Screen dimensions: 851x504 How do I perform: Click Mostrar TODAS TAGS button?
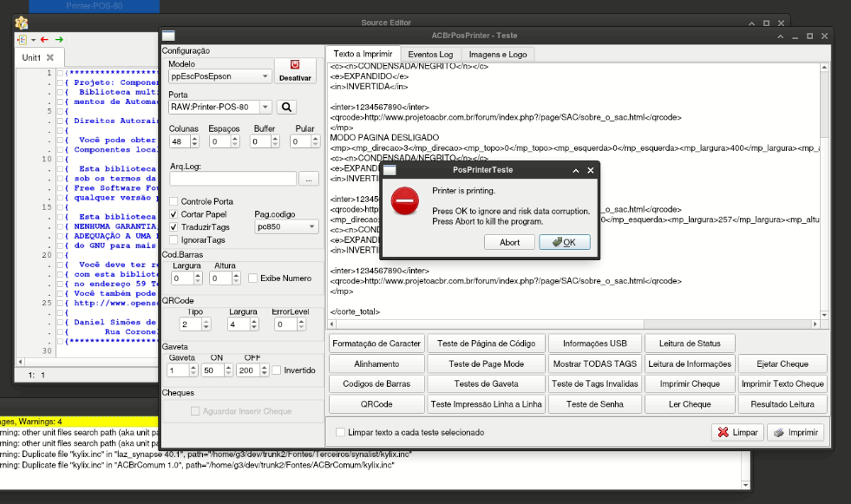click(595, 364)
